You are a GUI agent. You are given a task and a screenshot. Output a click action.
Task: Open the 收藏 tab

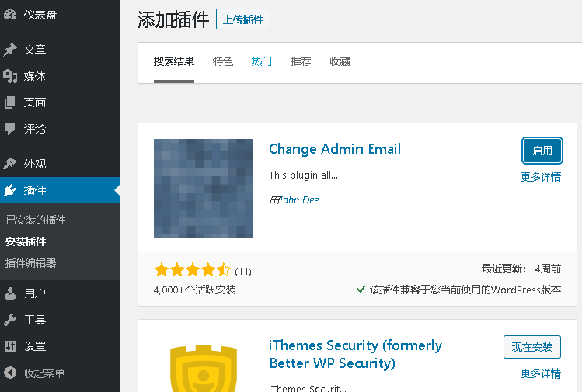[x=340, y=61]
